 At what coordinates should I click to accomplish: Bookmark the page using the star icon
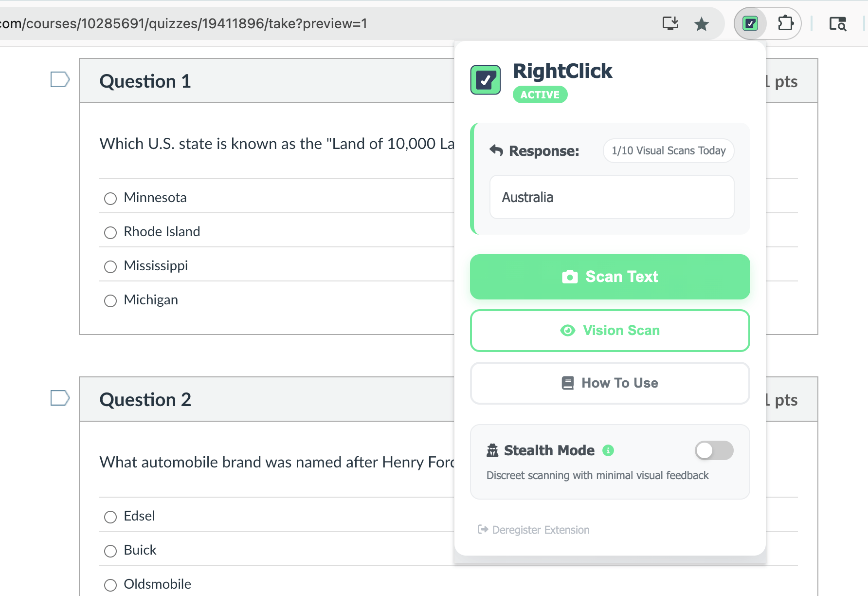pos(702,23)
